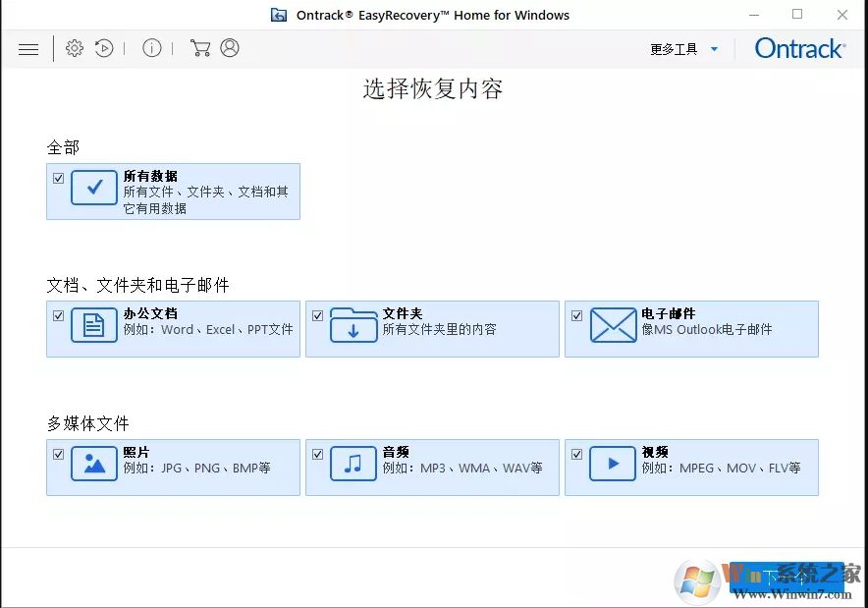
Task: Toggle the 电子邮件 checkbox
Action: pos(576,315)
